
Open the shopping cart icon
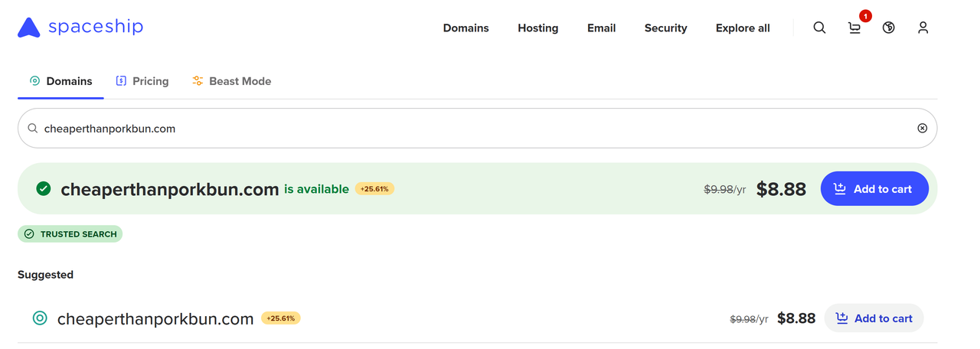click(854, 28)
